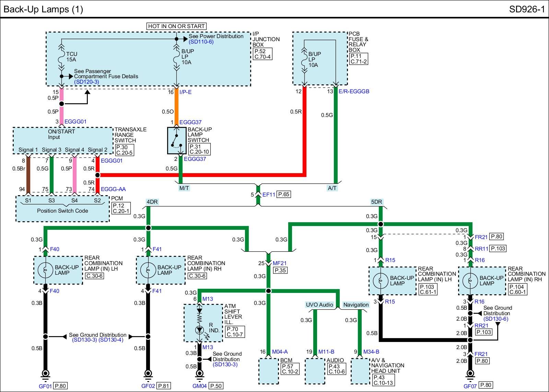
Task: Click the GF07 ground symbol
Action: tap(470, 374)
